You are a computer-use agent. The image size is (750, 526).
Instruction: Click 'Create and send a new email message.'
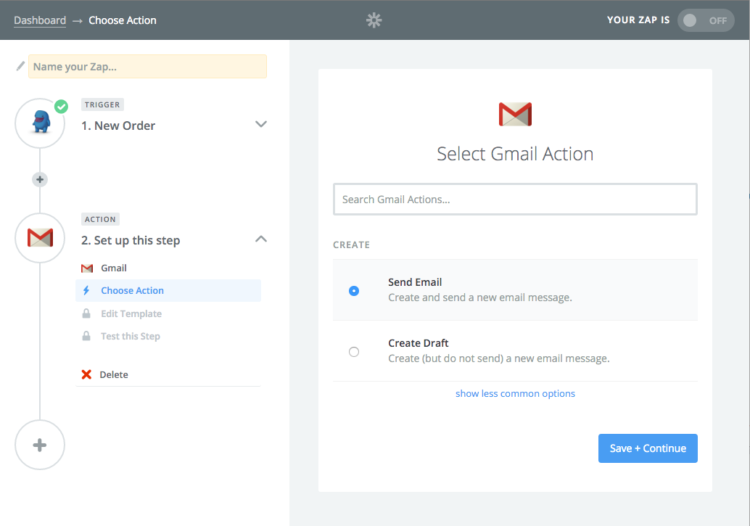click(x=480, y=297)
